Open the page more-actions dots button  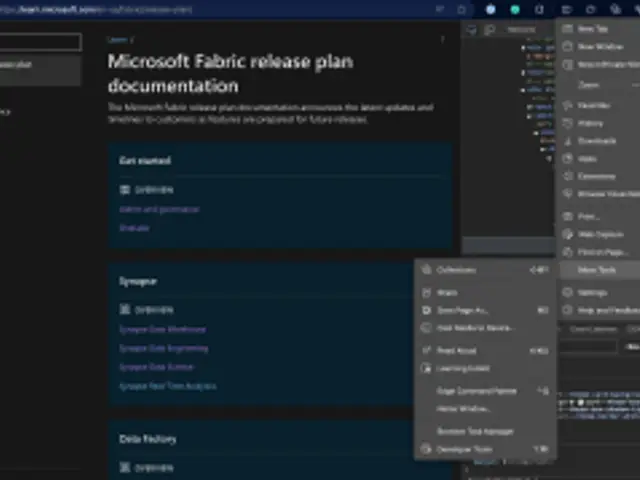pyautogui.click(x=443, y=40)
